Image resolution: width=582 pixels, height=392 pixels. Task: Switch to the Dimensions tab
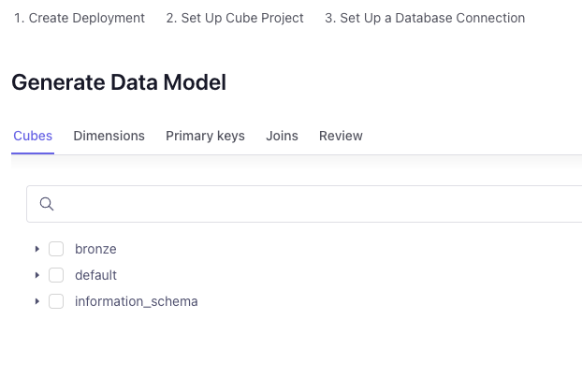coord(109,136)
